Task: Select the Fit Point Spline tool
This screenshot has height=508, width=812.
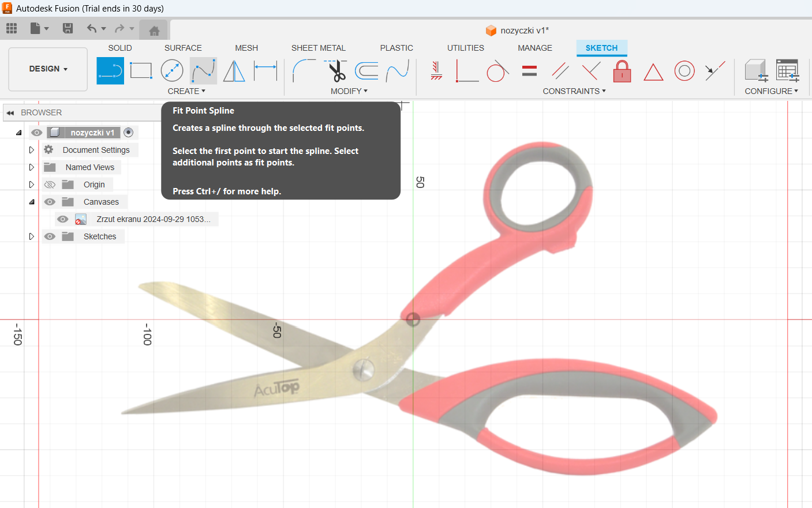Action: click(203, 71)
